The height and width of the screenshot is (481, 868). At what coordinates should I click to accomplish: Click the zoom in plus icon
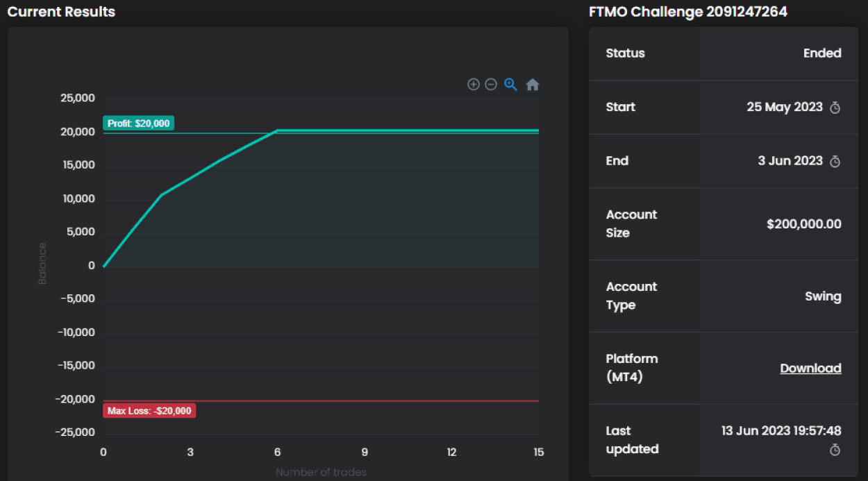pyautogui.click(x=474, y=84)
